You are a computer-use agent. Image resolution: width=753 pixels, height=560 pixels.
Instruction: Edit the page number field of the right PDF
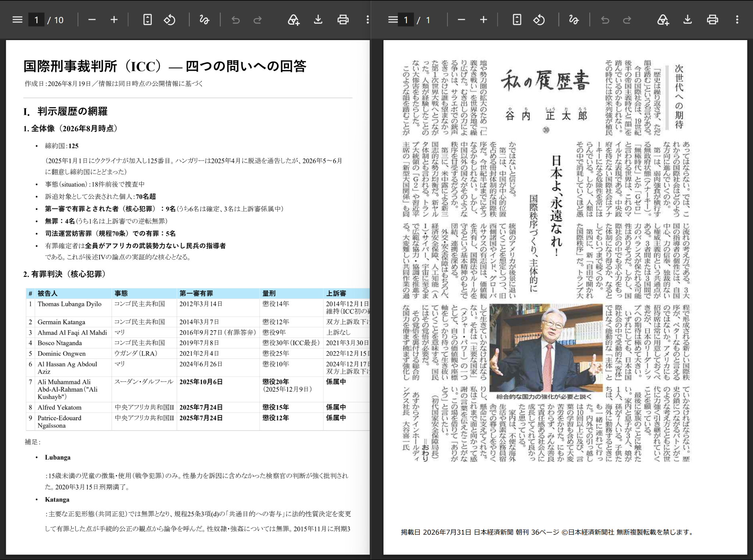tap(406, 20)
